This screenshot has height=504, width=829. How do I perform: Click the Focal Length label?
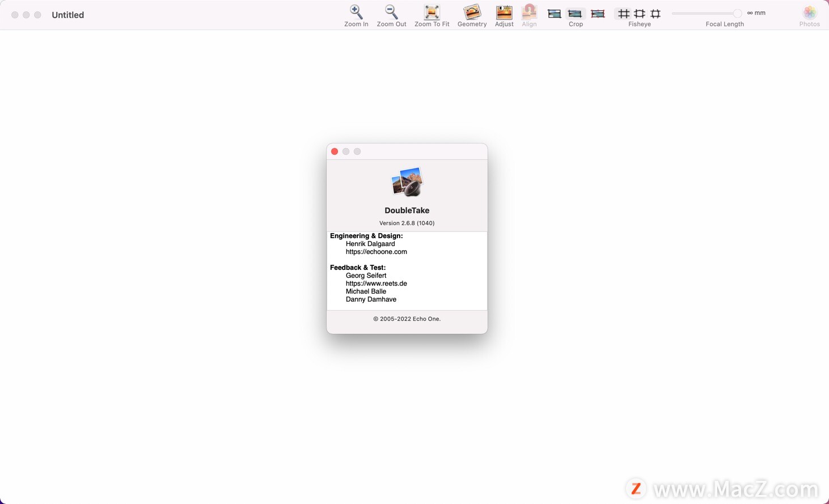(x=725, y=24)
